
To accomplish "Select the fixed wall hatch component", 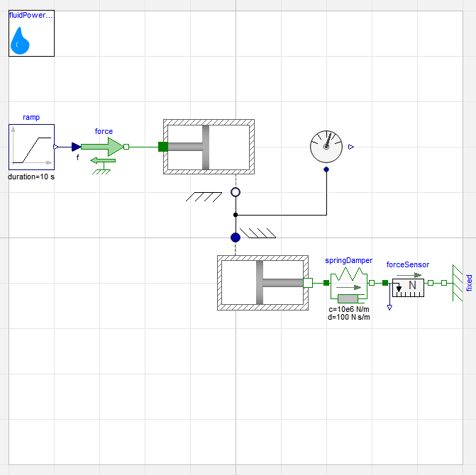I will tap(458, 283).
